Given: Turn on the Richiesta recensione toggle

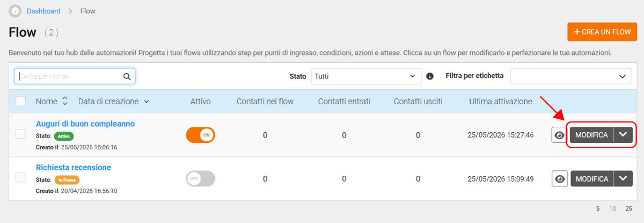Looking at the screenshot, I should 200,178.
